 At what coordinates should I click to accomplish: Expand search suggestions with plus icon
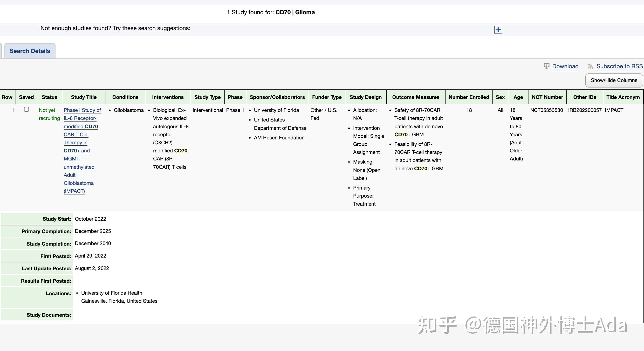498,30
